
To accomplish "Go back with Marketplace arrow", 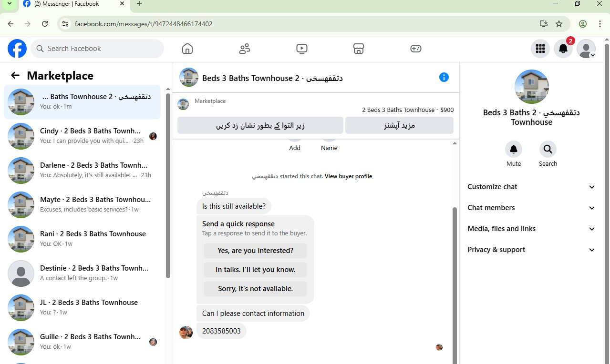I will click(15, 75).
